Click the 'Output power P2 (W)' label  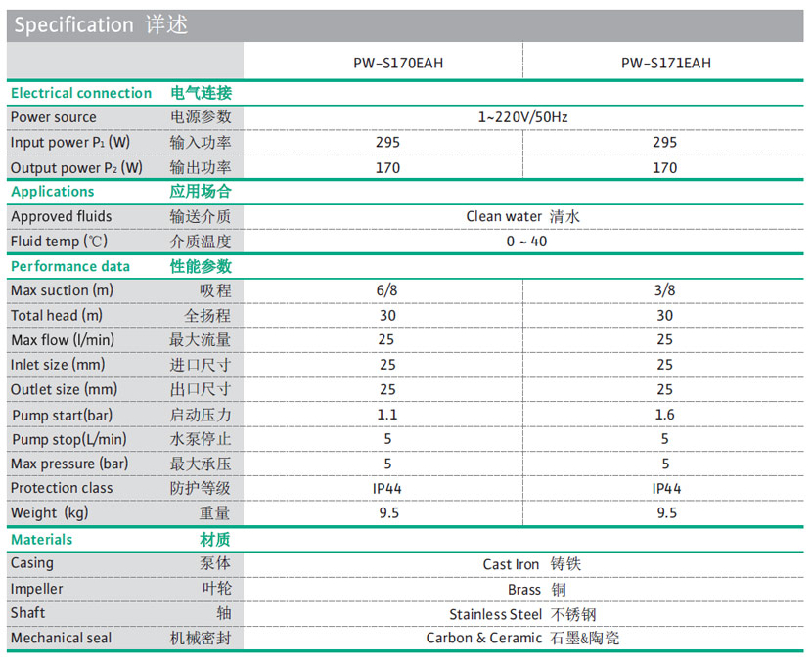pos(76,168)
